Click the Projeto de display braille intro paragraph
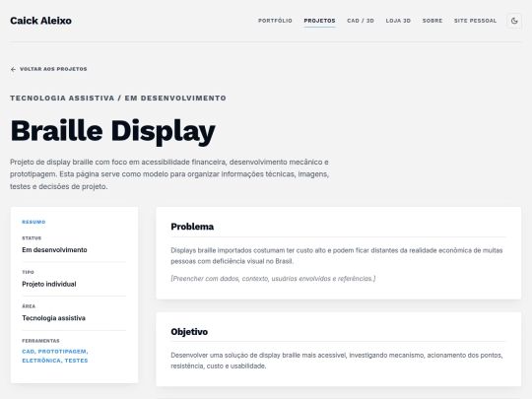This screenshot has width=532, height=399. tap(169, 174)
